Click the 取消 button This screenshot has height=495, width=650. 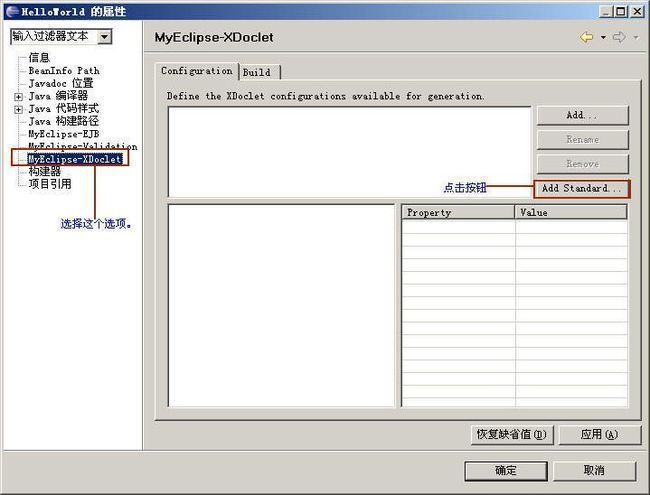coord(594,471)
